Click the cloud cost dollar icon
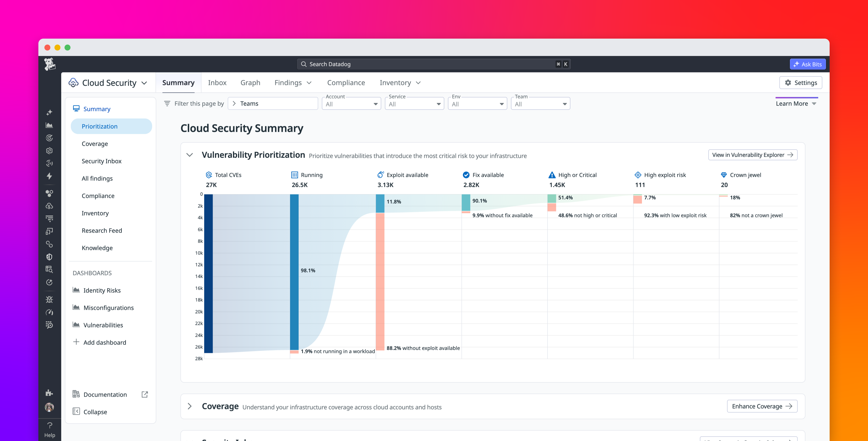This screenshot has width=868, height=441. tap(49, 206)
